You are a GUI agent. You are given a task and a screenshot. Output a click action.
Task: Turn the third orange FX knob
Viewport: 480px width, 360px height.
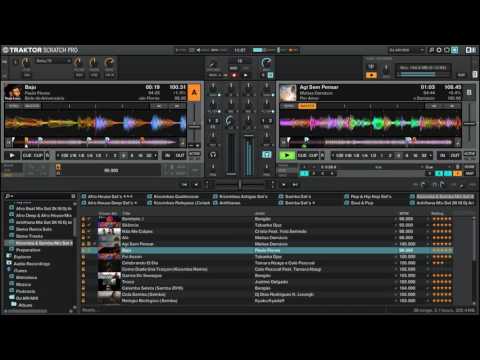109,62
